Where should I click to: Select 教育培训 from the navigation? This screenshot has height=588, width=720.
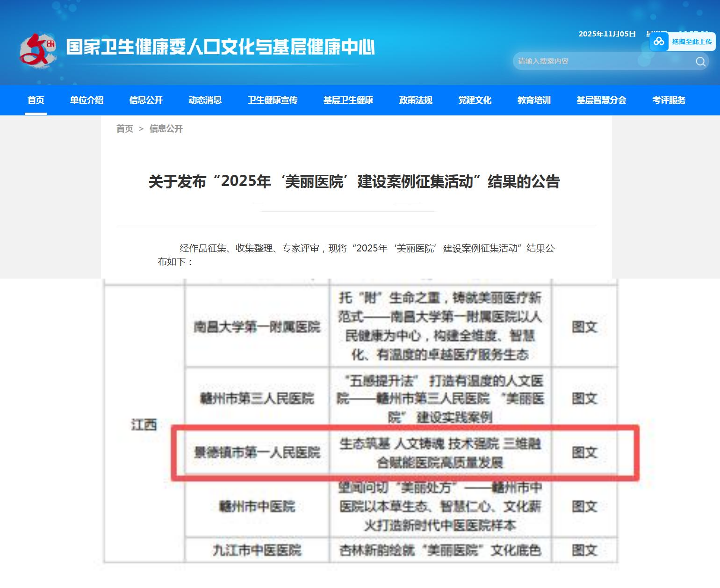pyautogui.click(x=534, y=100)
